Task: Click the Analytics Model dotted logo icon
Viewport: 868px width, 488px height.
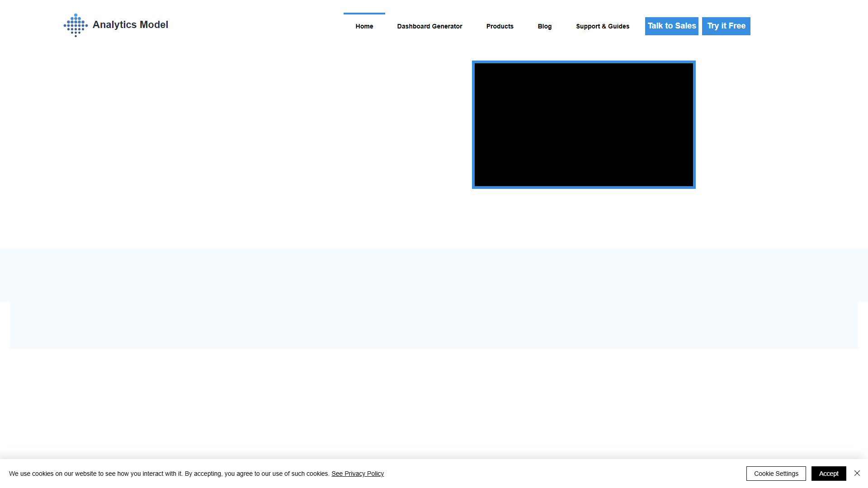Action: click(75, 25)
